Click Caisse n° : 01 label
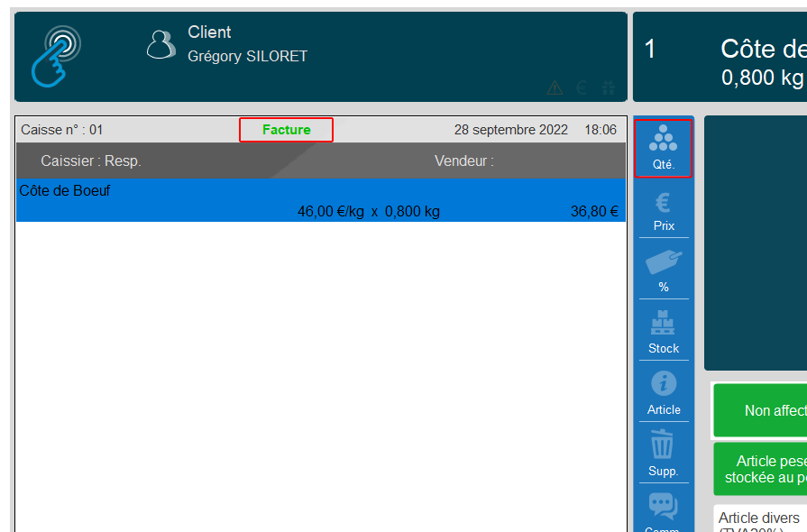Screen dimensions: 807x532 point(61,130)
